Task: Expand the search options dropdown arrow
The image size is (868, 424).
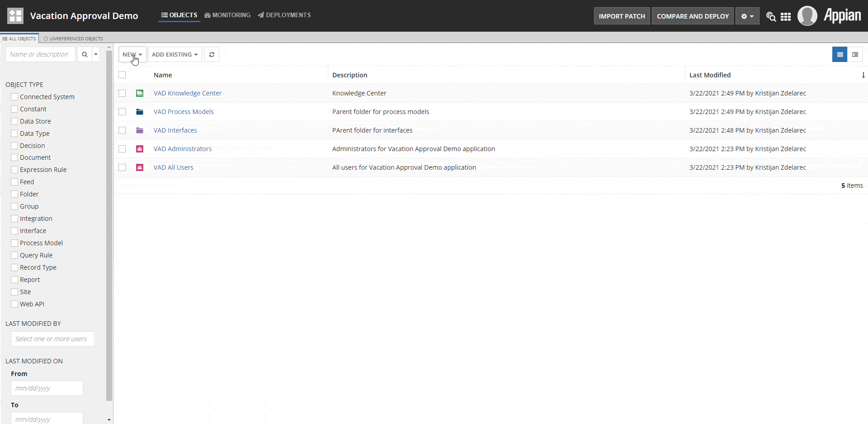Action: point(96,54)
